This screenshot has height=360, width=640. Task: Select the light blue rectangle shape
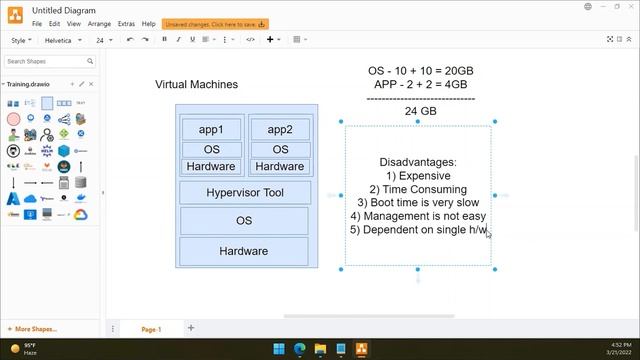[47, 103]
